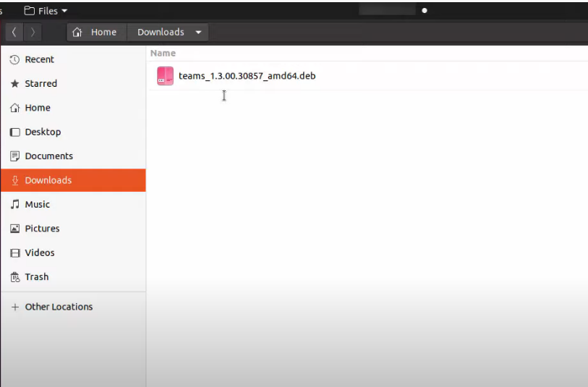Image resolution: width=588 pixels, height=387 pixels.
Task: Open Other Locations in the sidebar
Action: pyautogui.click(x=59, y=307)
